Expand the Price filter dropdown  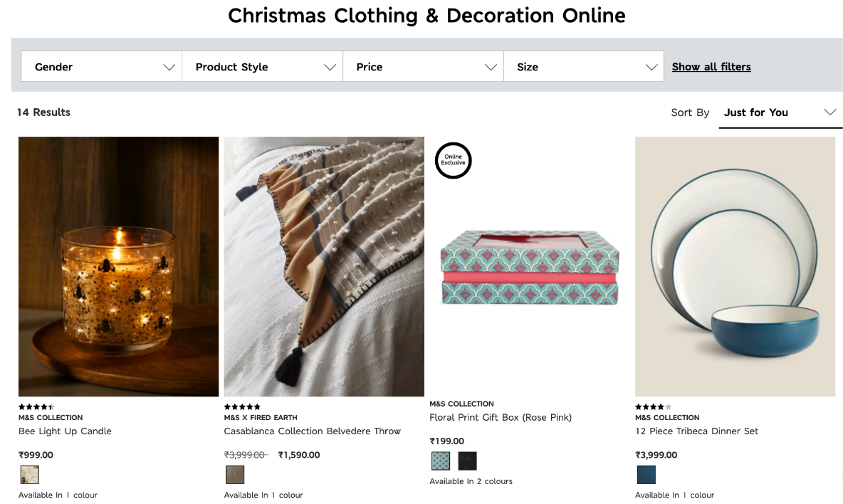[x=424, y=67]
